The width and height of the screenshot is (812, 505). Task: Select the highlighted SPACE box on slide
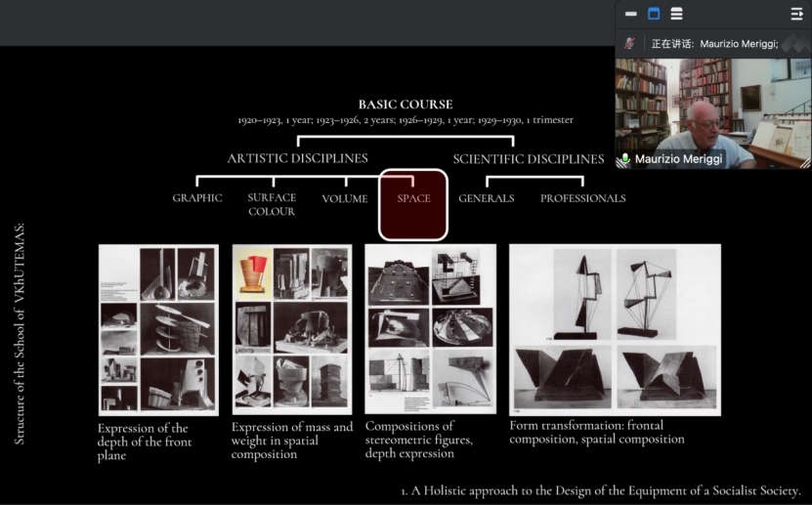click(413, 205)
